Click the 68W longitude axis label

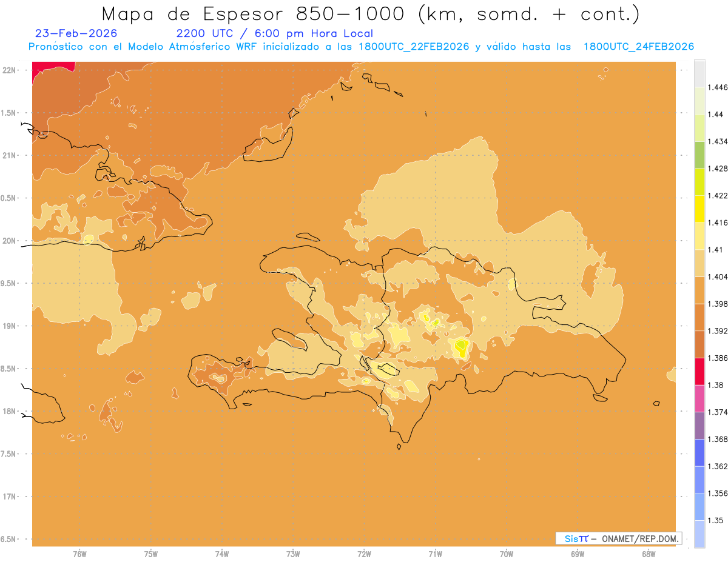[x=649, y=554]
